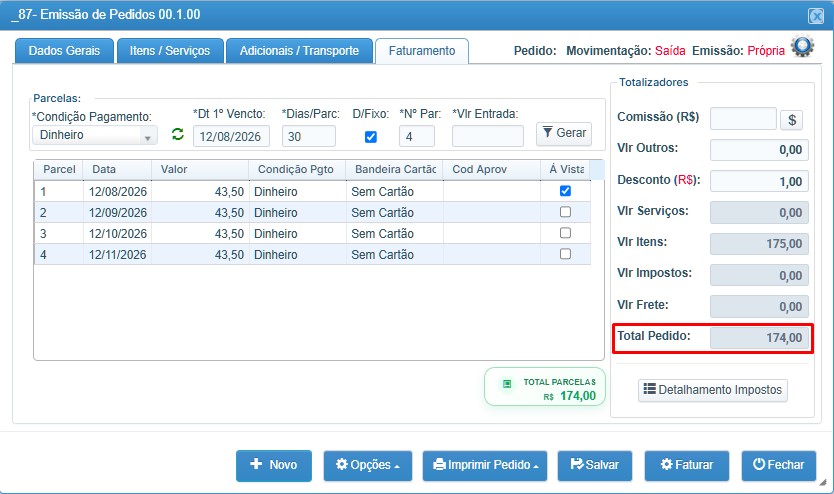
Task: Click the Faturar button
Action: coord(687,465)
